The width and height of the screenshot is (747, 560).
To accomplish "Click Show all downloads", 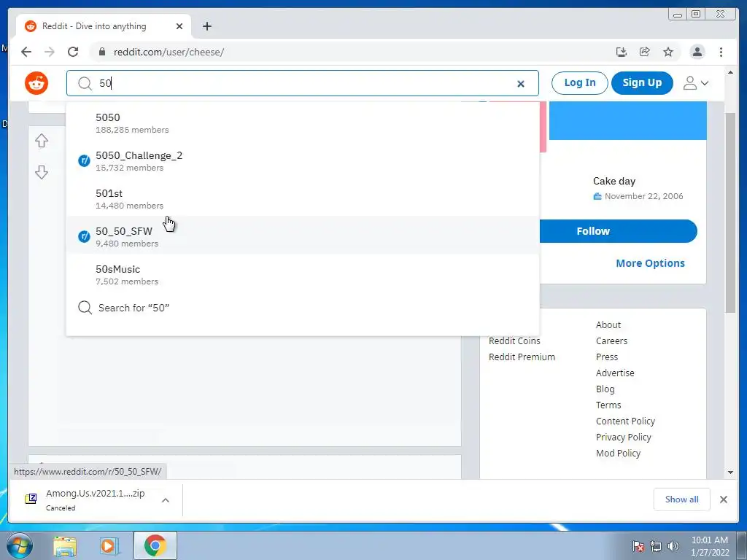I will coord(682,499).
